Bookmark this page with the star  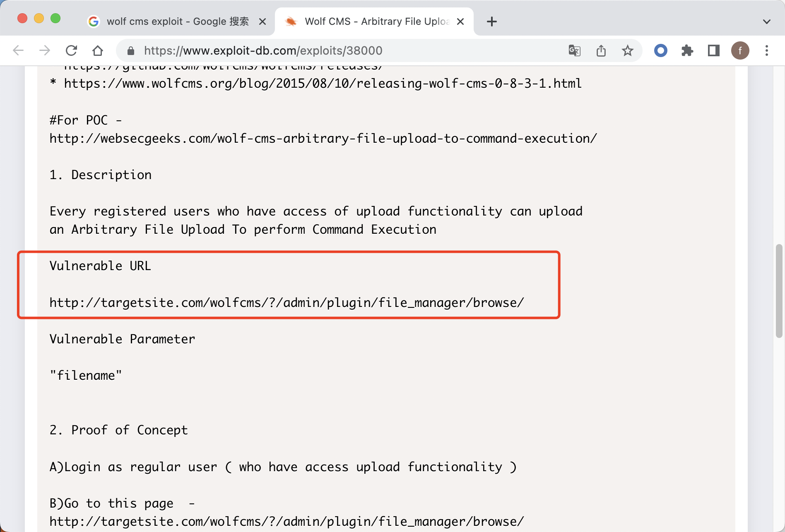pyautogui.click(x=627, y=50)
